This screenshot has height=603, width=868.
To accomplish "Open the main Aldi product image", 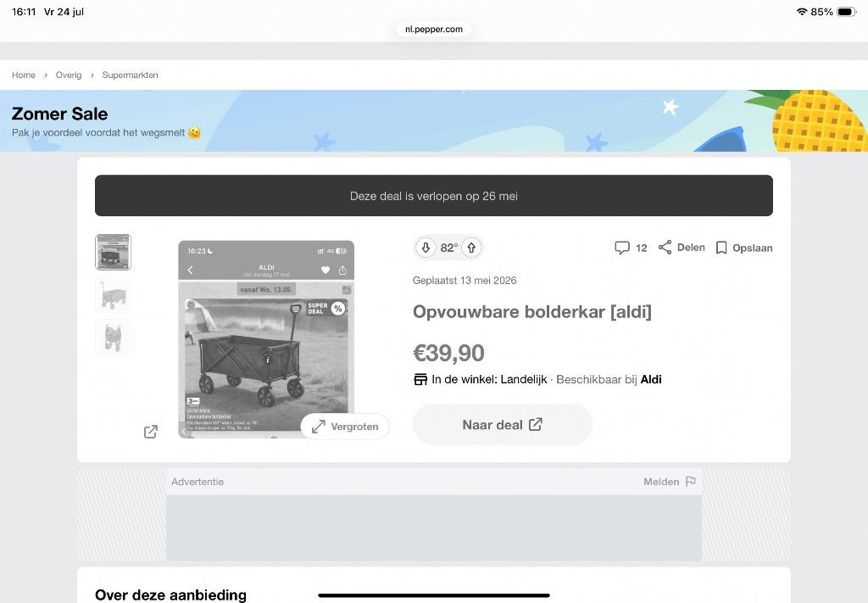I will (266, 339).
